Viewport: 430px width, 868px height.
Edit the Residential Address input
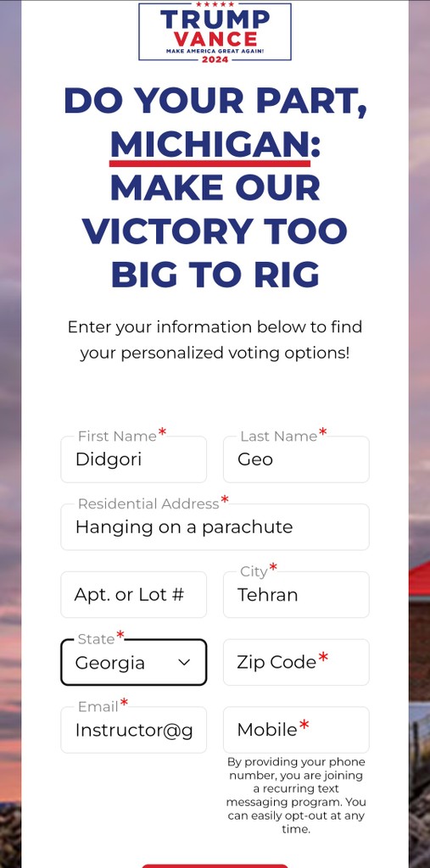[x=215, y=527]
